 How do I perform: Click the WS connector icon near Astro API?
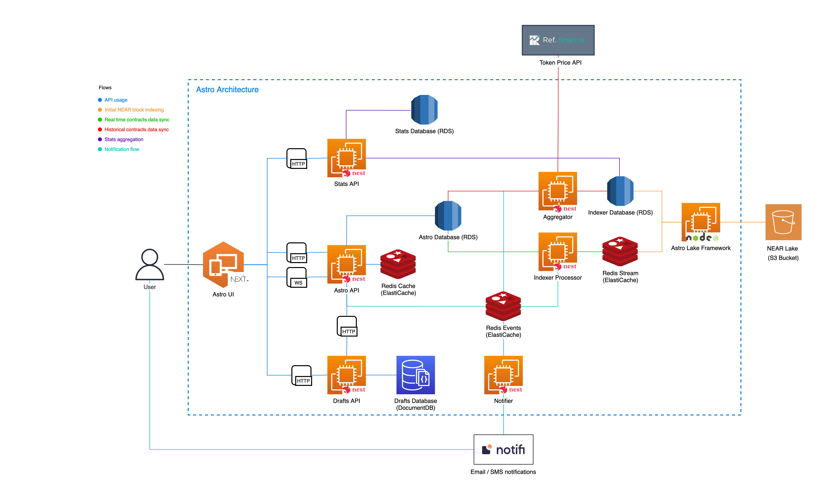pyautogui.click(x=297, y=277)
